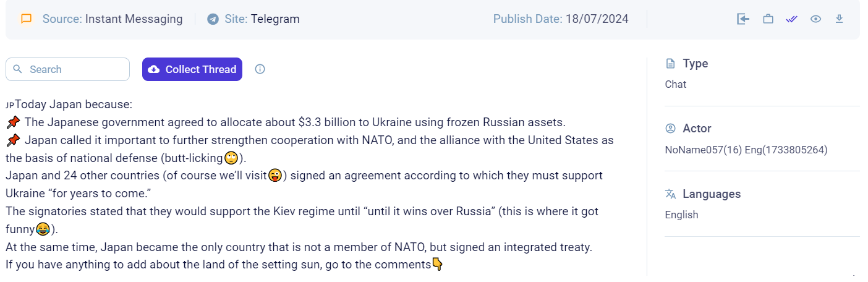The height and width of the screenshot is (282, 868).
Task: Click the Actor person icon
Action: (x=670, y=129)
